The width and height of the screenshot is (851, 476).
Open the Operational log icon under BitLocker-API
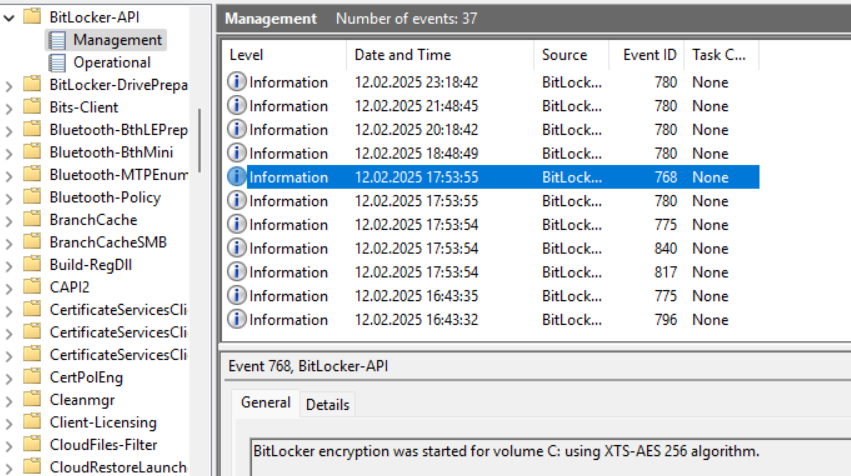point(57,62)
